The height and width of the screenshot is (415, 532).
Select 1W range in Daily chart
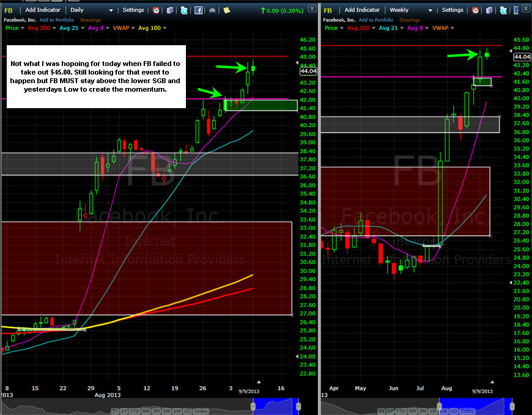(177, 411)
